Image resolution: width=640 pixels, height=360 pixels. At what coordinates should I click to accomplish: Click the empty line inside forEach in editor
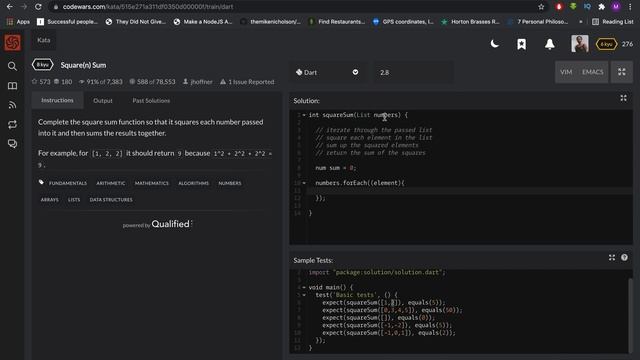pyautogui.click(x=469, y=191)
